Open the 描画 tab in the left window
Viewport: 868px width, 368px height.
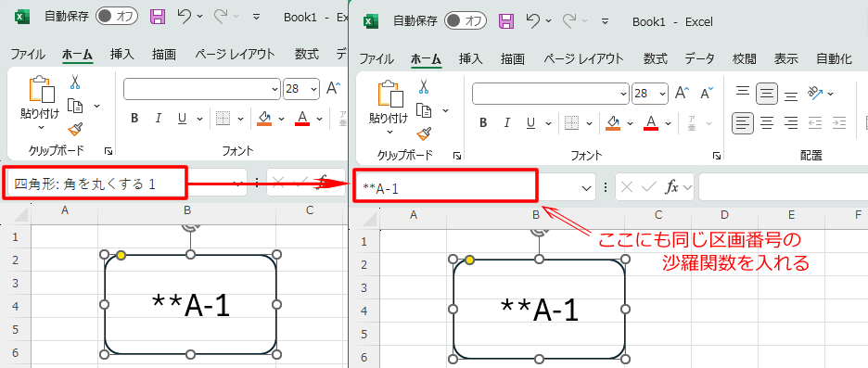(x=164, y=55)
